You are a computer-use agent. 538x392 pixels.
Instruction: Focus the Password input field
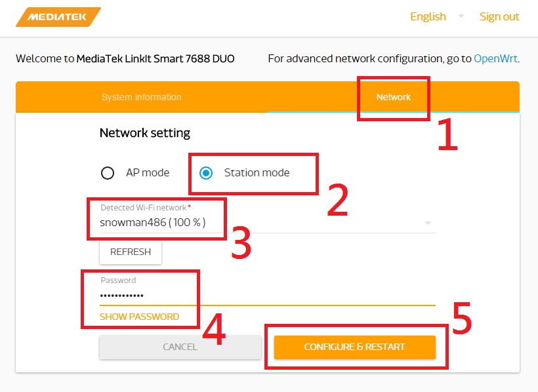(x=267, y=295)
